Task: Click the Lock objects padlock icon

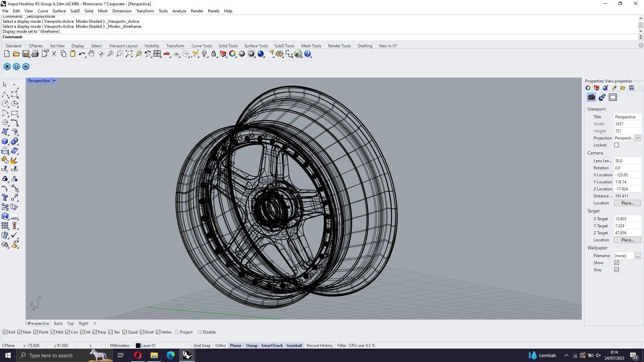Action: point(214,54)
